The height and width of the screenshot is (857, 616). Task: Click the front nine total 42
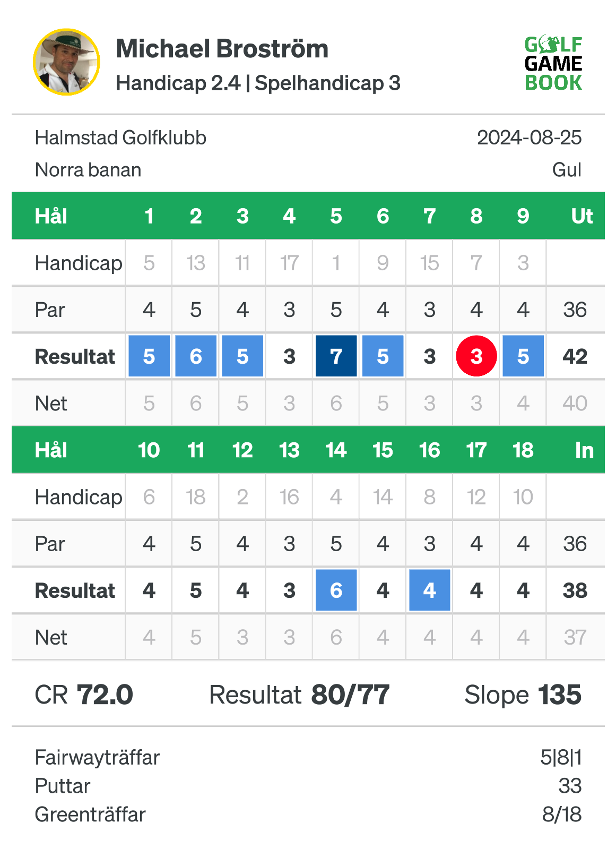[575, 356]
